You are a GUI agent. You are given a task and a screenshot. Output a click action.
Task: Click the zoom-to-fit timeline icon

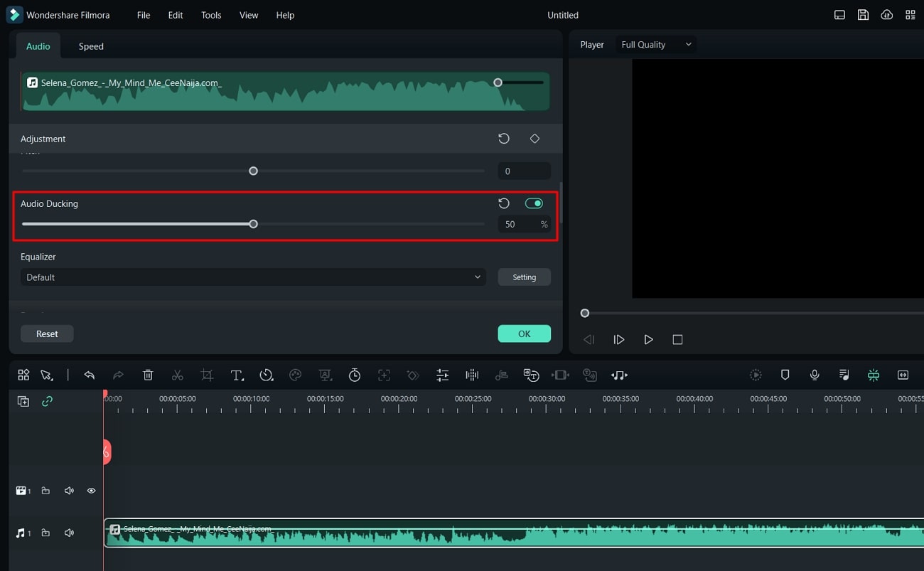[x=903, y=375]
